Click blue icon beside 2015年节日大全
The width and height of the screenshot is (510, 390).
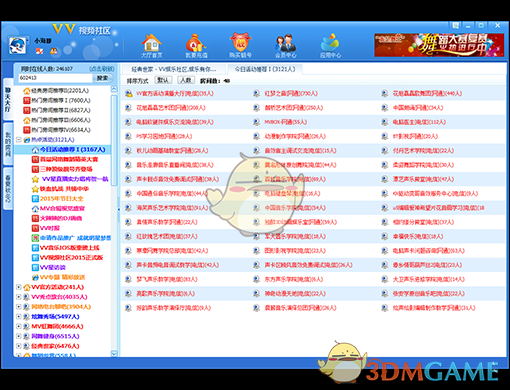35,199
